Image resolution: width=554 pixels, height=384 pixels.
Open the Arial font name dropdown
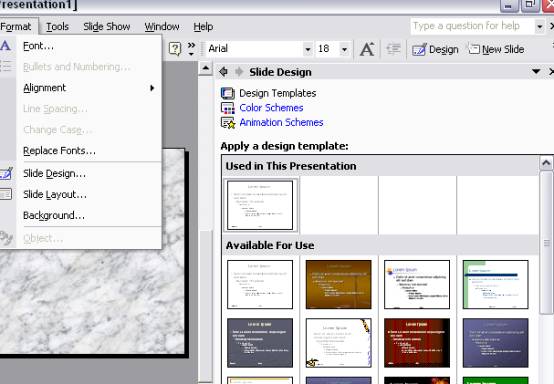[308, 49]
